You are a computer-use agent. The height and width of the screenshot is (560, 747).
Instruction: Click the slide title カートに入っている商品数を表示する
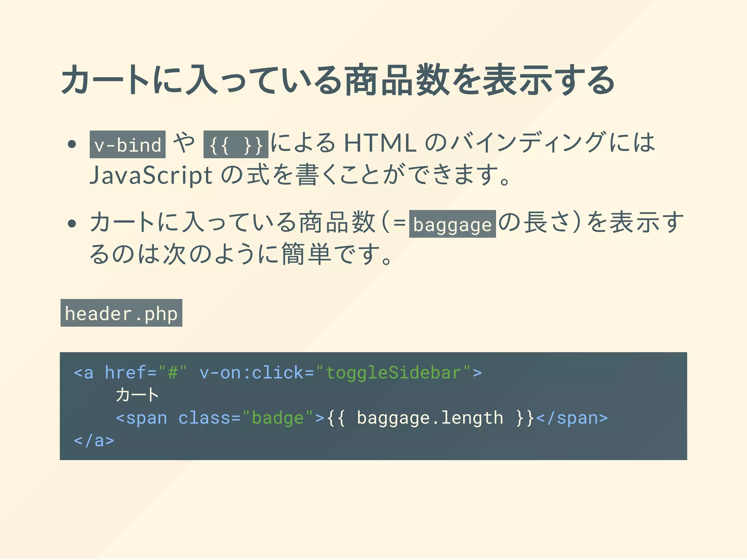tap(338, 80)
